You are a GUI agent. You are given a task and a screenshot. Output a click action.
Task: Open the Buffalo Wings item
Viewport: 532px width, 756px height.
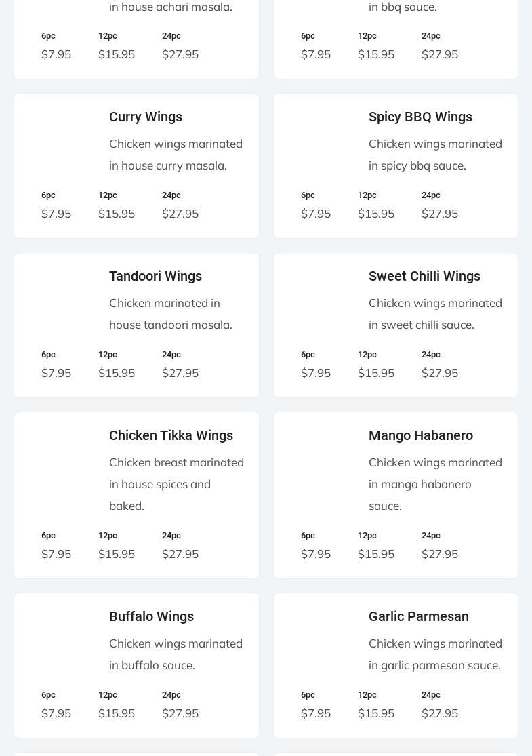[x=151, y=616]
